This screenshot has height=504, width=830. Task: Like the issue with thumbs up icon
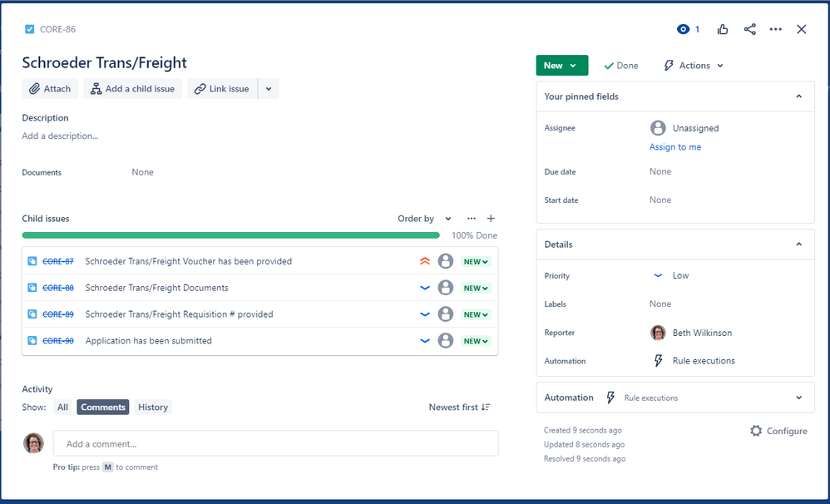pos(722,28)
